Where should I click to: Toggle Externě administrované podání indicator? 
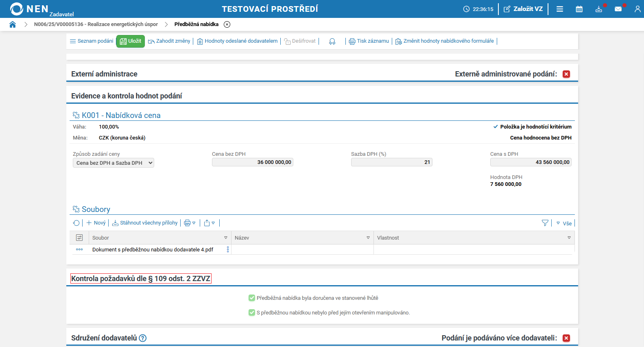tap(566, 74)
